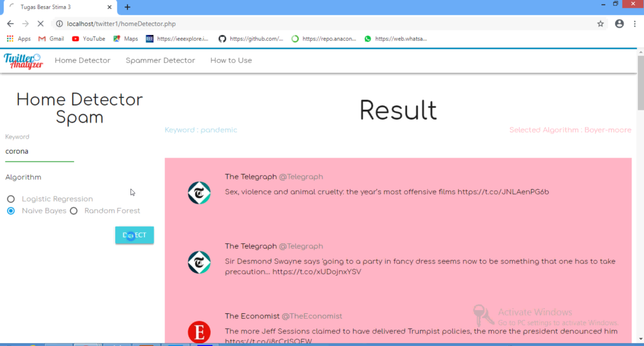The width and height of the screenshot is (644, 346).
Task: Click The Economist account name
Action: (252, 316)
